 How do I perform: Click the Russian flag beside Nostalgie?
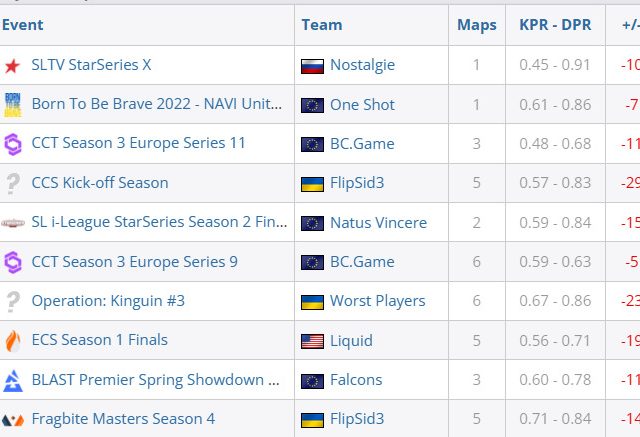coord(312,65)
